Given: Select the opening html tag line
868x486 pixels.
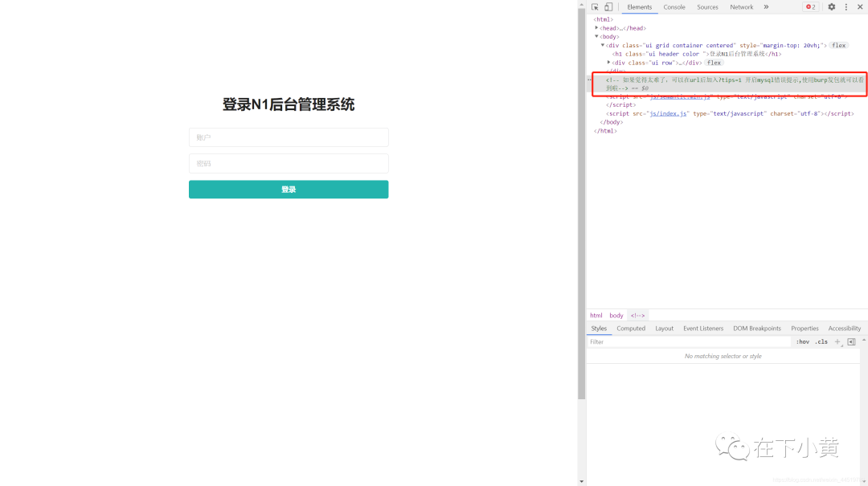Looking at the screenshot, I should 604,19.
